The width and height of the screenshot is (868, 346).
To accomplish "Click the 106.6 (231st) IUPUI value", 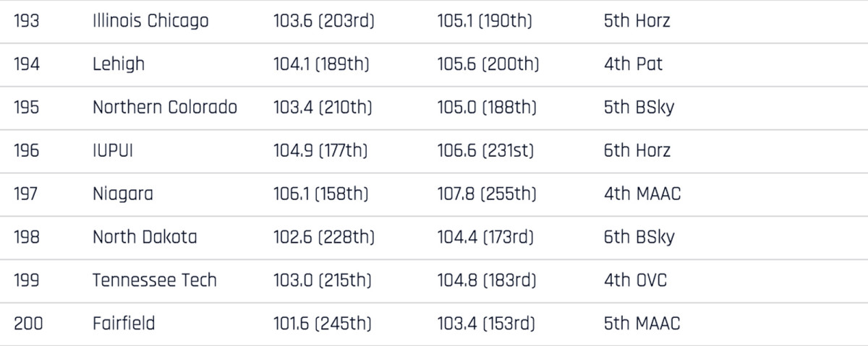I will tap(485, 150).
